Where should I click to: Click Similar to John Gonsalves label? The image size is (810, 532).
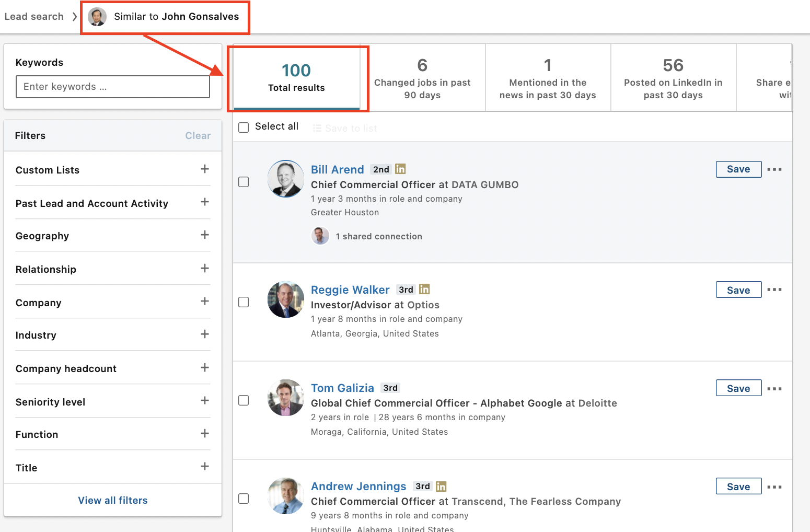pyautogui.click(x=177, y=17)
